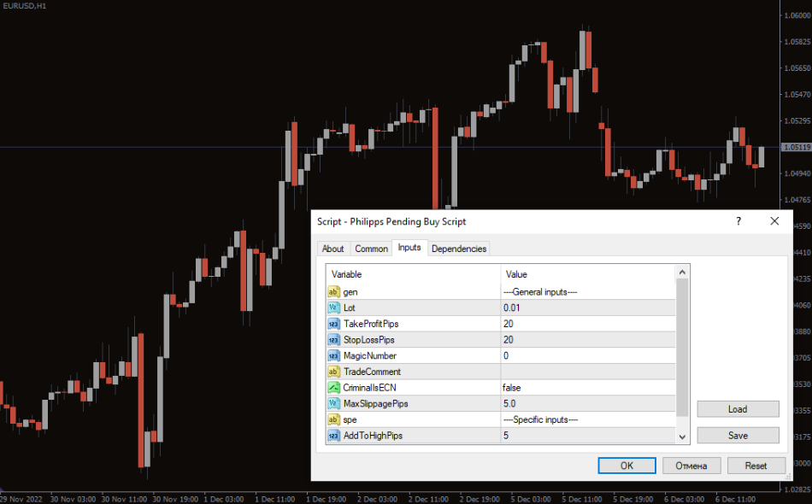Screen dimensions: 812x504
Task: Click the string icon beside TradeComment
Action: (334, 372)
